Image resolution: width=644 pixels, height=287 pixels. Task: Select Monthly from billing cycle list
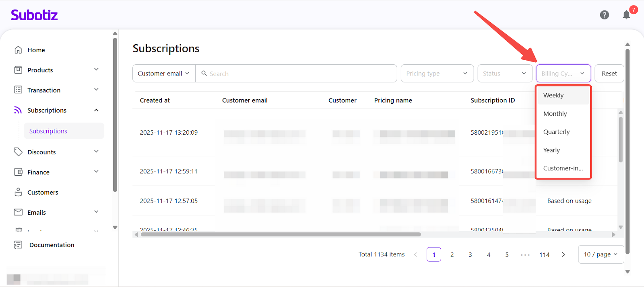point(555,114)
